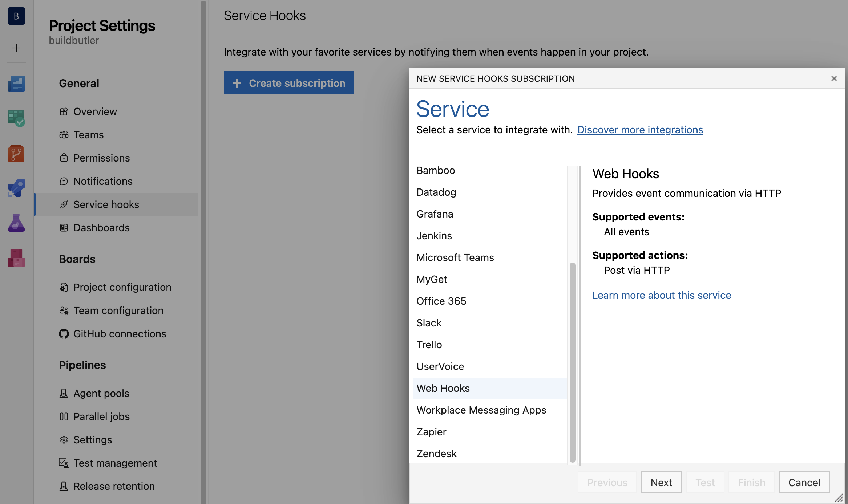Open Azure Boards from left rail icon
The image size is (848, 504).
[x=16, y=118]
